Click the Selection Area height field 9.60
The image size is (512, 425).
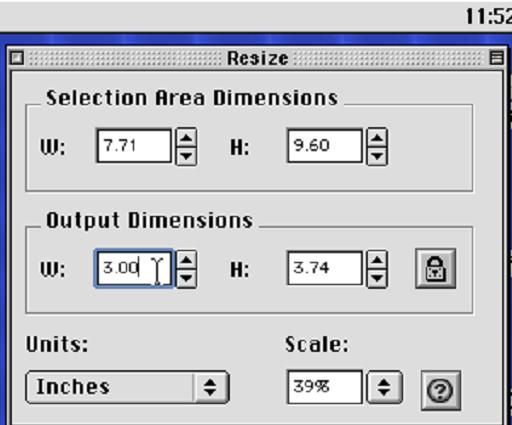pyautogui.click(x=324, y=146)
